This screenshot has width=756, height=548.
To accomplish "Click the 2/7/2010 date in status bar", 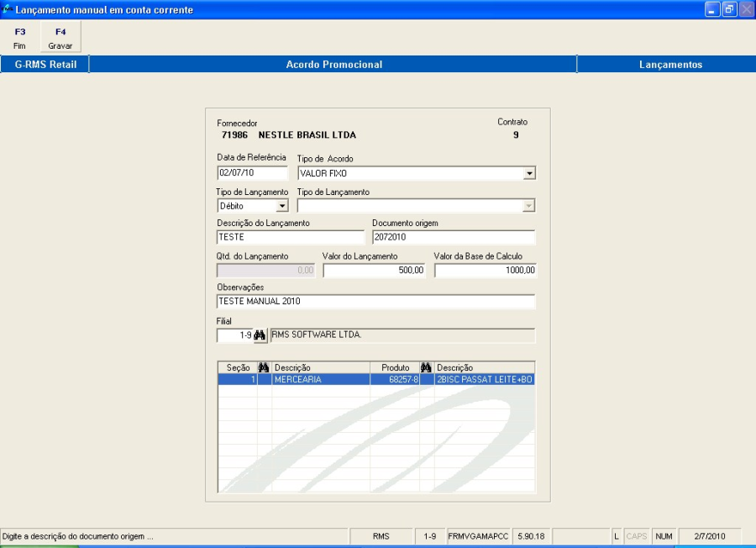I will point(709,536).
